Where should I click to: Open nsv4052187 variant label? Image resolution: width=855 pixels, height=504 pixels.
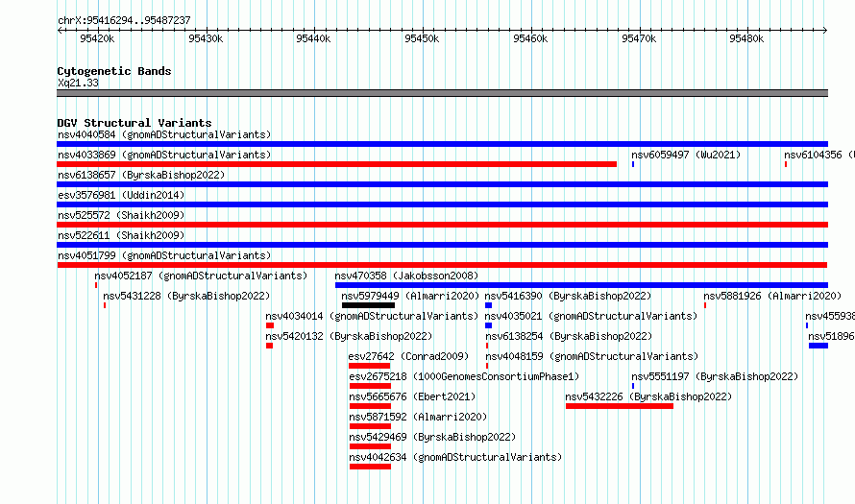pos(201,276)
